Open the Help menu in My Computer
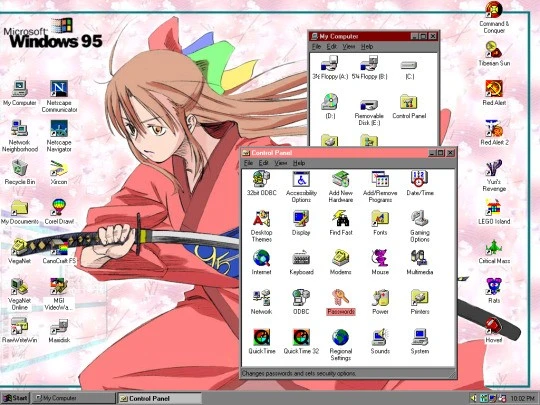 367,46
